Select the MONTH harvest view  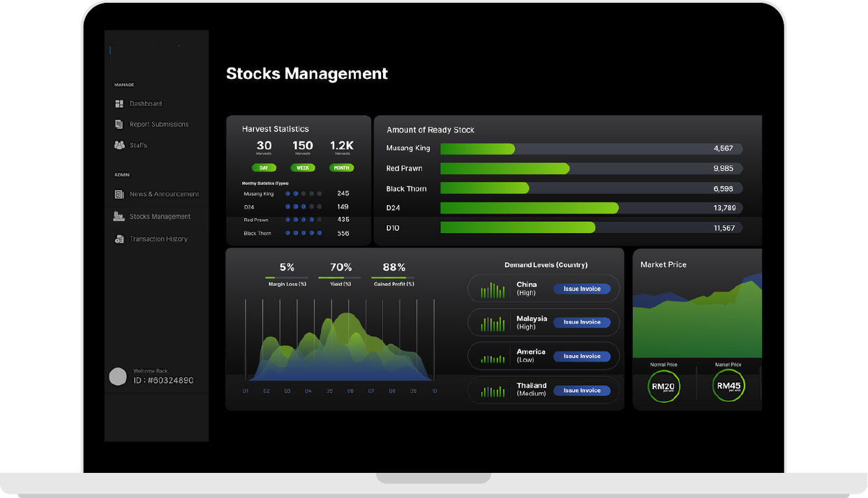click(x=342, y=168)
